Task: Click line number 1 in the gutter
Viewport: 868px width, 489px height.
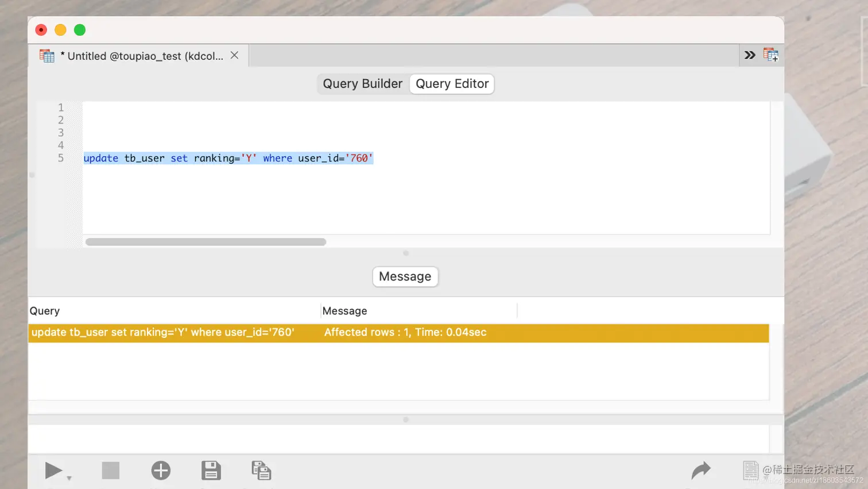Action: click(60, 107)
